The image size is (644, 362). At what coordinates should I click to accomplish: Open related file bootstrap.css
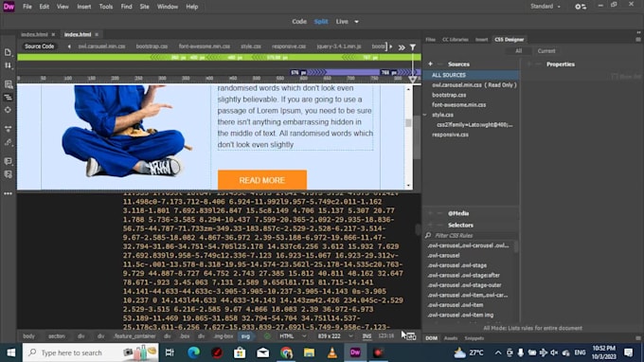152,46
